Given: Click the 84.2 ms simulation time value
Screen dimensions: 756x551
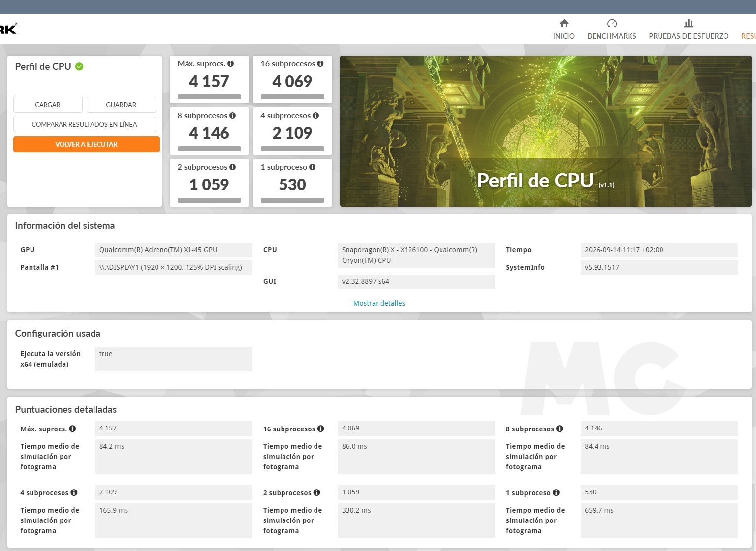Looking at the screenshot, I should [x=174, y=457].
